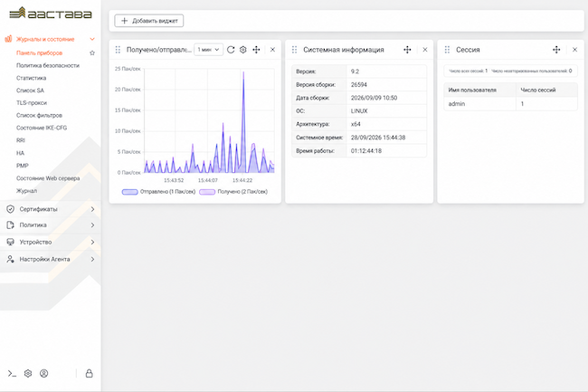Screen dimensions: 588x392
Task: Open TLS-прокси page
Action: [32, 103]
